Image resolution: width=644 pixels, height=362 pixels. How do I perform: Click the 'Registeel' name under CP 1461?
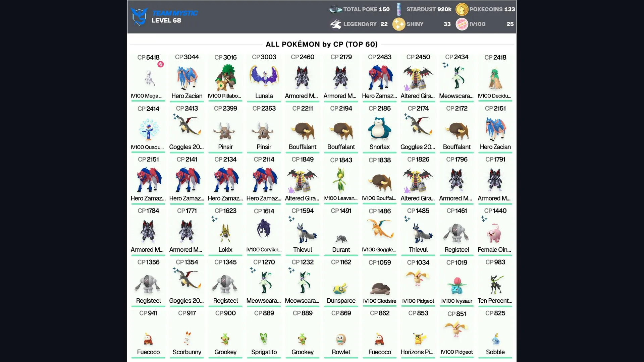(x=457, y=250)
